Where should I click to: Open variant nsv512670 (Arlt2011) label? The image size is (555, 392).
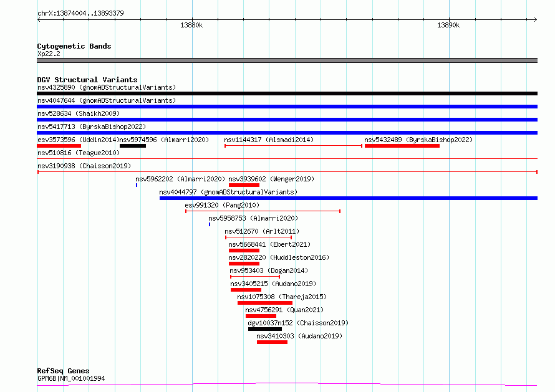(x=262, y=231)
